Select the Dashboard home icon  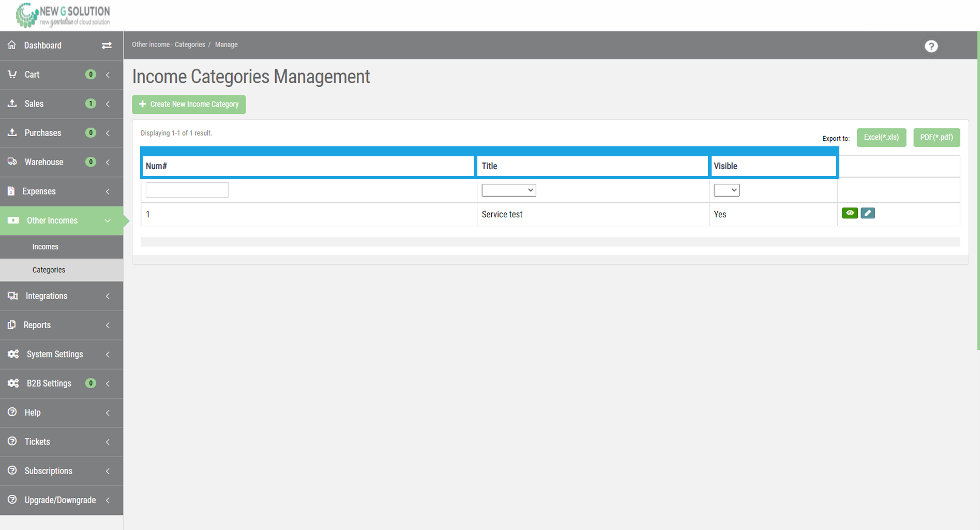click(12, 45)
